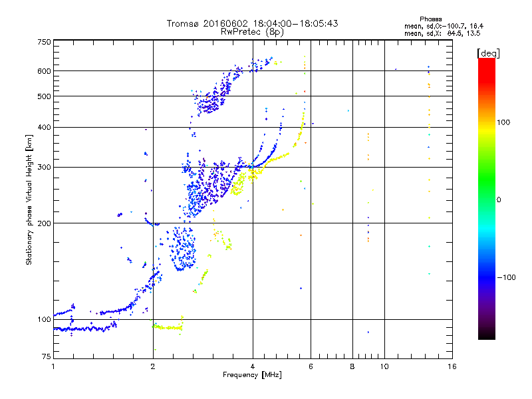Click the '10' x-axis tick label
This screenshot has width=532, height=399.
384,366
